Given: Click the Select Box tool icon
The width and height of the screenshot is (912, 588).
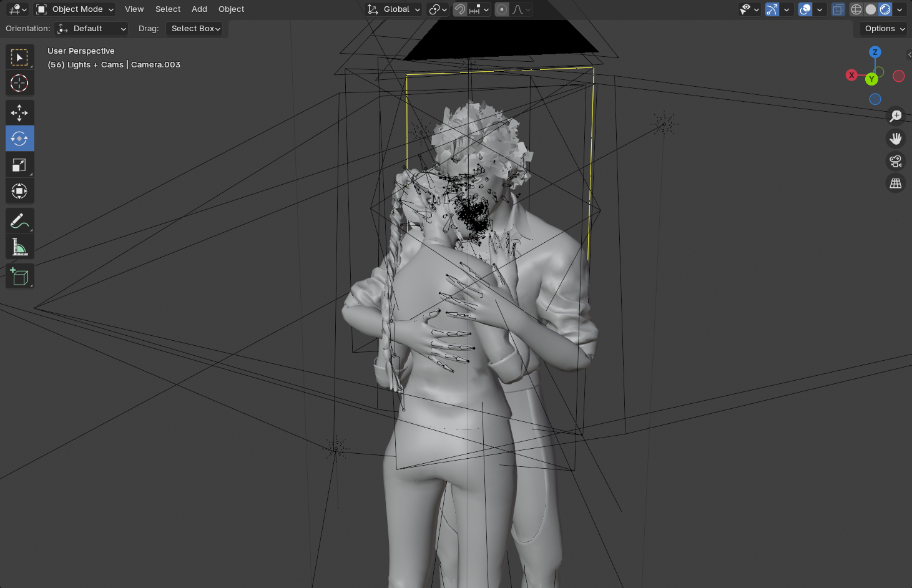Looking at the screenshot, I should 19,57.
